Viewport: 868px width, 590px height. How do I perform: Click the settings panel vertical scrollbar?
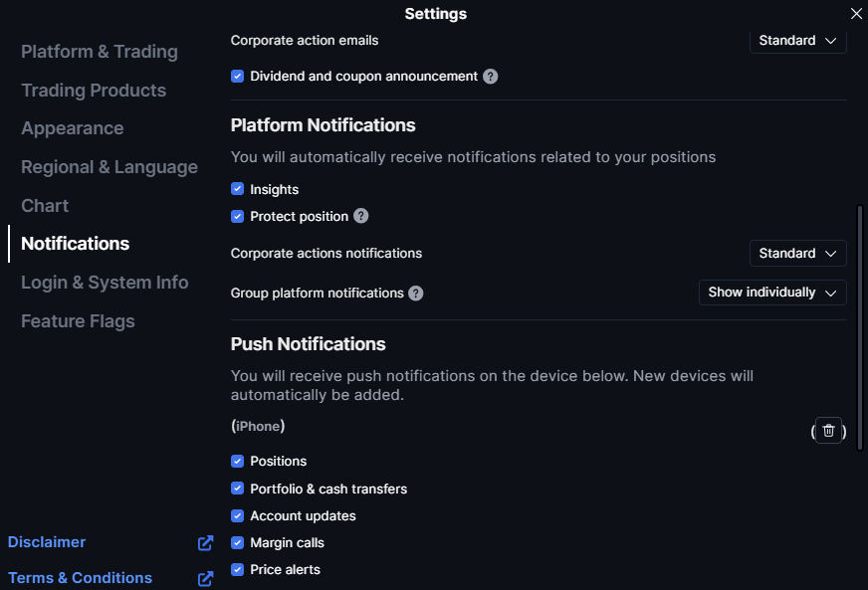(859, 326)
